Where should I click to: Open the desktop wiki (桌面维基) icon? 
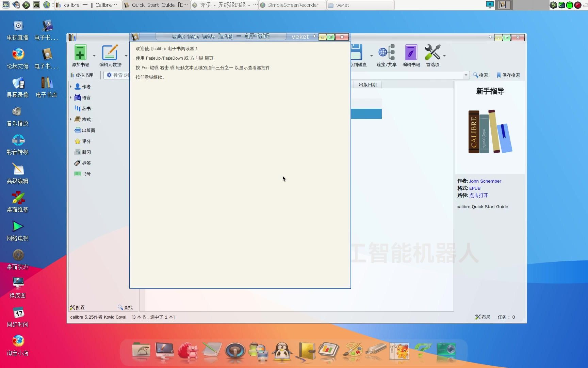18,202
